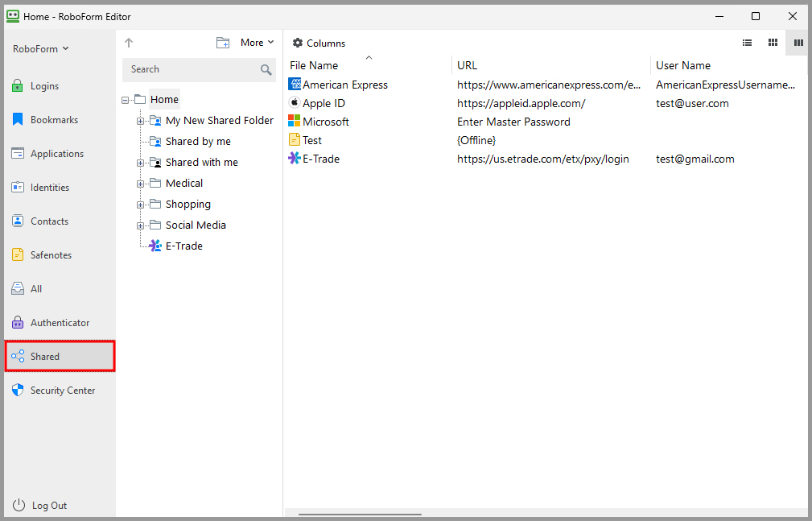Switch to grid view icon
This screenshot has height=521, width=812.
click(773, 43)
